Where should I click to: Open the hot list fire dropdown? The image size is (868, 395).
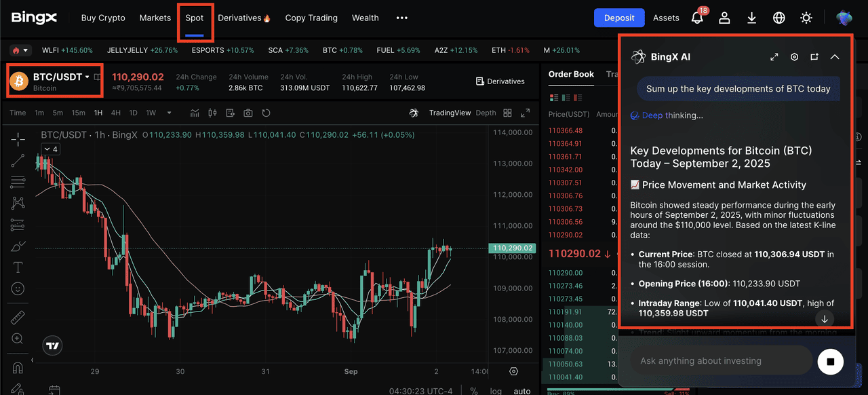click(x=20, y=50)
